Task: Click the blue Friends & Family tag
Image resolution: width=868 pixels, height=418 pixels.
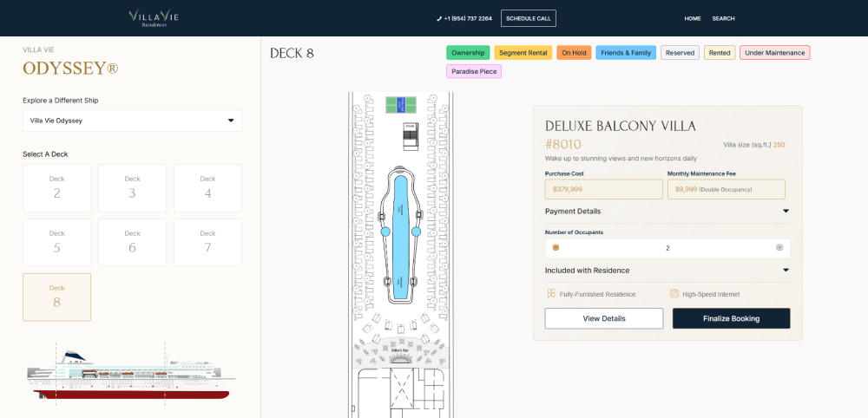Action: (626, 53)
